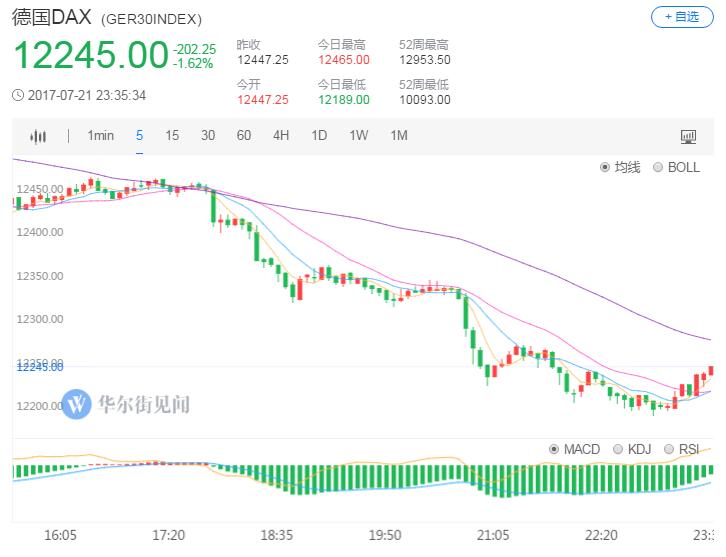The image size is (726, 557).
Task: Open the chart display settings icon
Action: pos(688,136)
